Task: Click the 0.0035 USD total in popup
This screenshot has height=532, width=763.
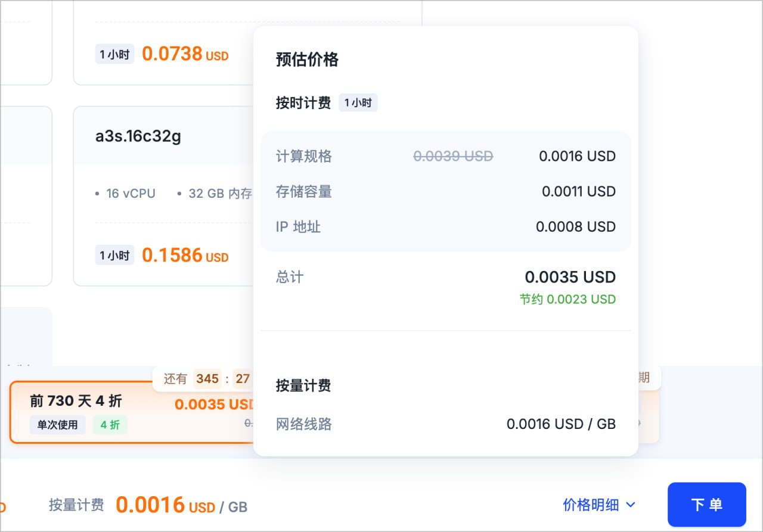Action: (x=570, y=277)
